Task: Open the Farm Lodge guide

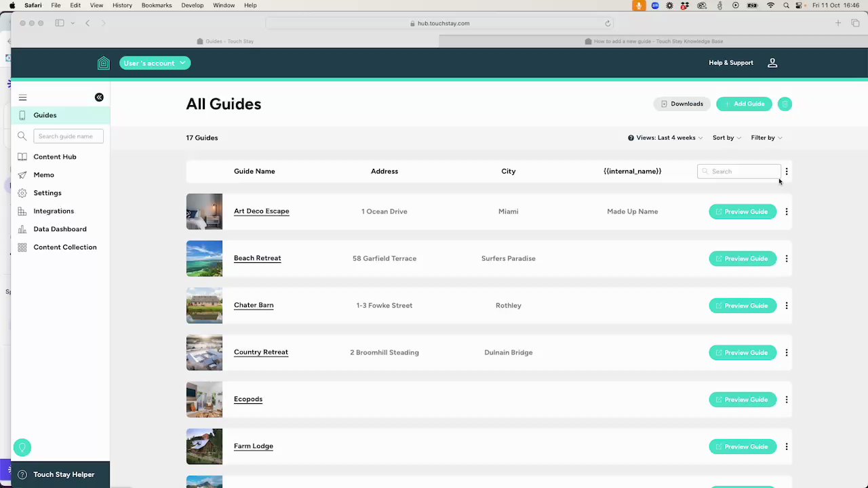Action: (x=254, y=446)
